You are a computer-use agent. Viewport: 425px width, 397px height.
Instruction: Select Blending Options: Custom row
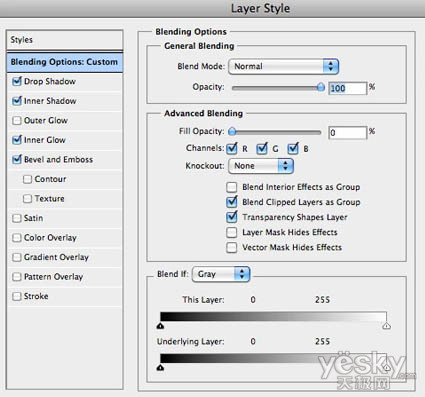(65, 62)
